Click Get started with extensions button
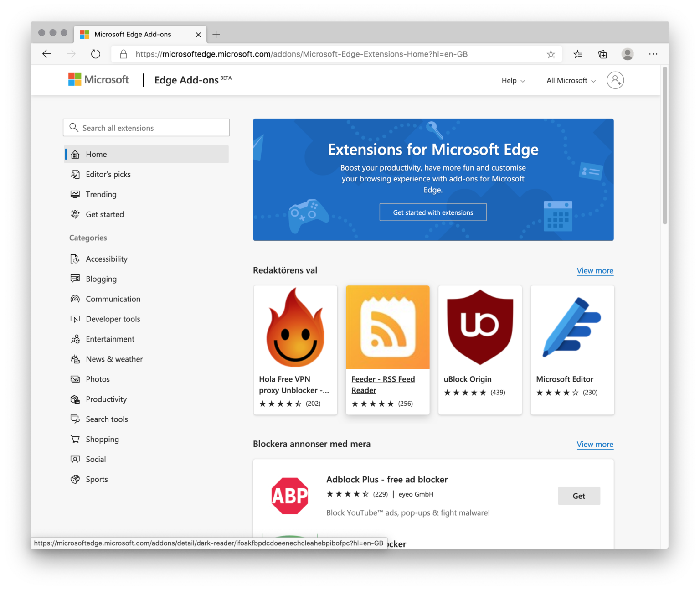The height and width of the screenshot is (590, 700). coord(432,212)
